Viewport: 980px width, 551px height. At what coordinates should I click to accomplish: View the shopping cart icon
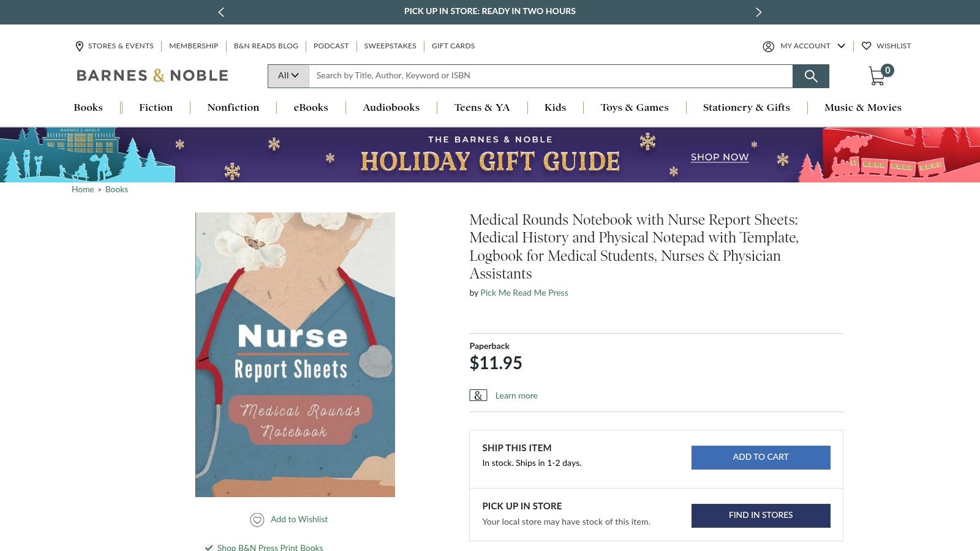(877, 75)
